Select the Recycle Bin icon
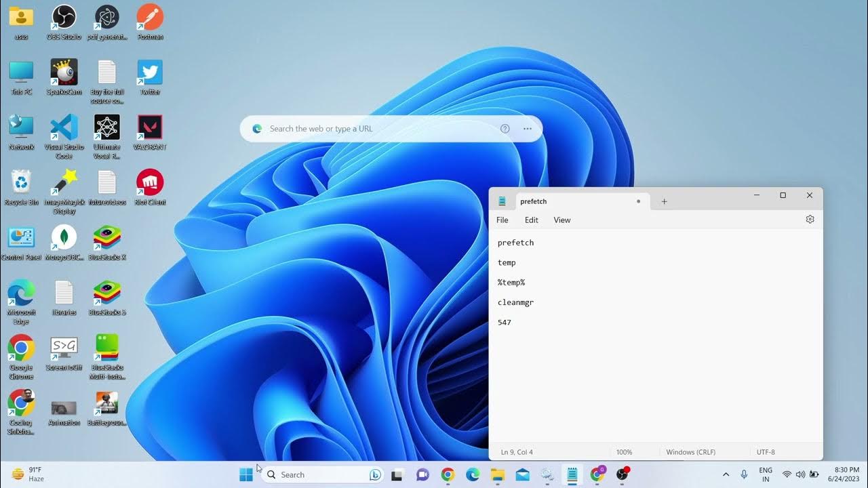The height and width of the screenshot is (488, 868). [x=21, y=183]
